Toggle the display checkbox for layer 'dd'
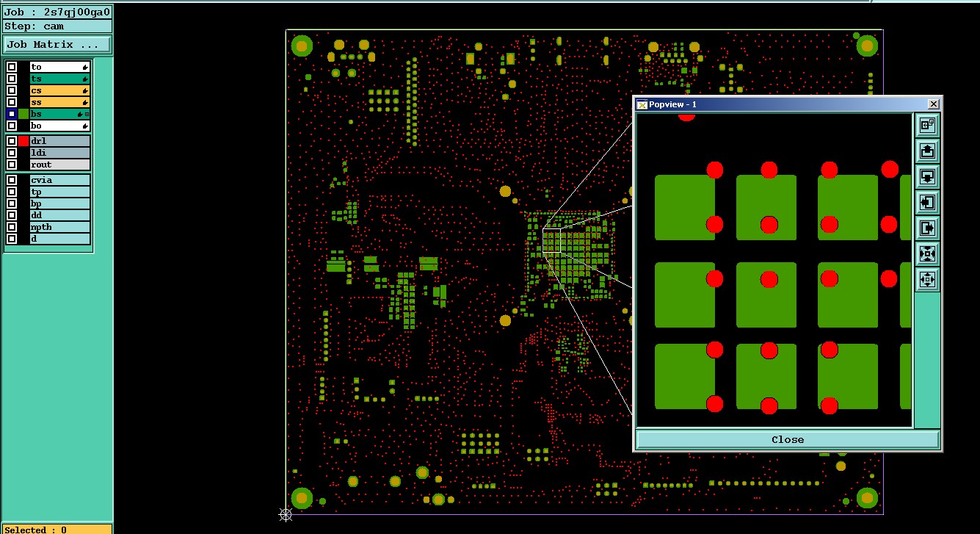Image resolution: width=980 pixels, height=534 pixels. coord(12,215)
